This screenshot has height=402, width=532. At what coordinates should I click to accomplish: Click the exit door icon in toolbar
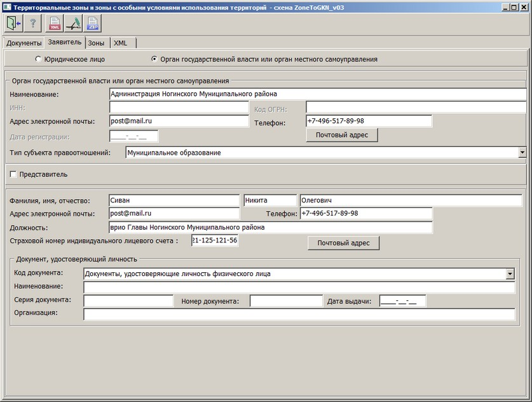pyautogui.click(x=13, y=24)
